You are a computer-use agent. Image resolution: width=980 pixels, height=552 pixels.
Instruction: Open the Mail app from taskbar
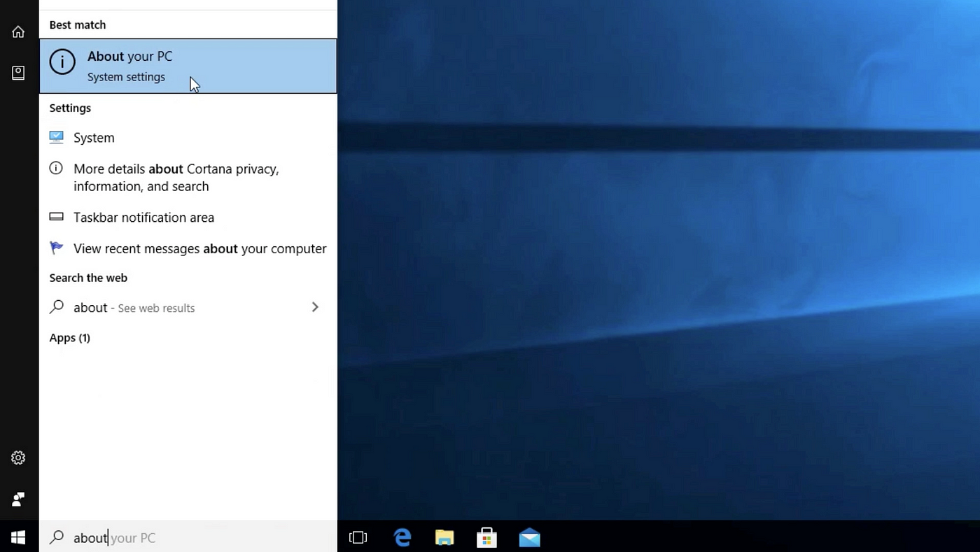point(529,537)
